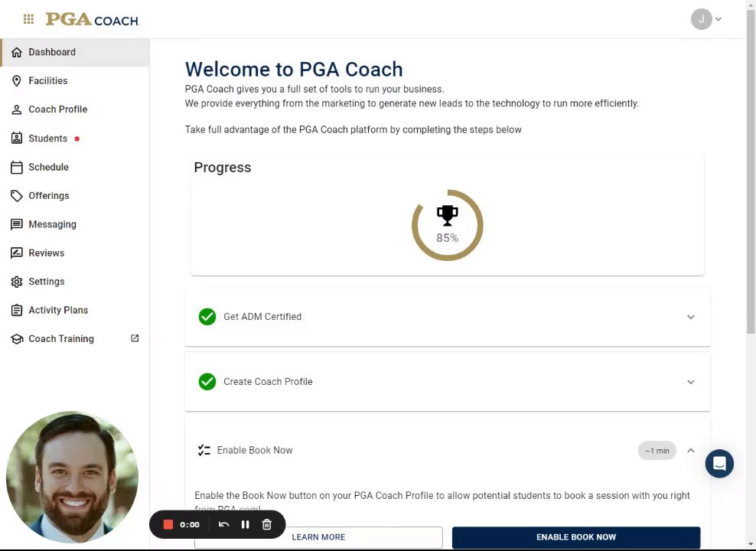Screen dimensions: 756x551
Task: Open the app grid launcher icon
Action: pyautogui.click(x=28, y=19)
